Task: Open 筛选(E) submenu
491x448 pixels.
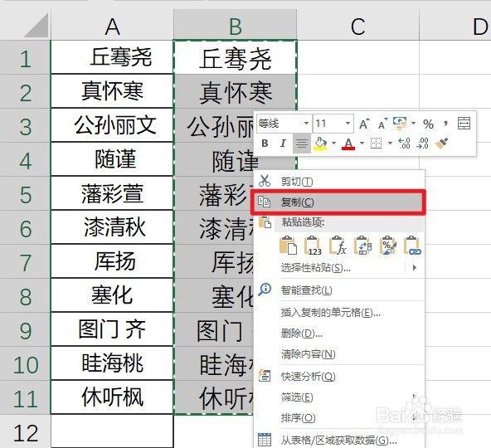Action: tap(339, 397)
